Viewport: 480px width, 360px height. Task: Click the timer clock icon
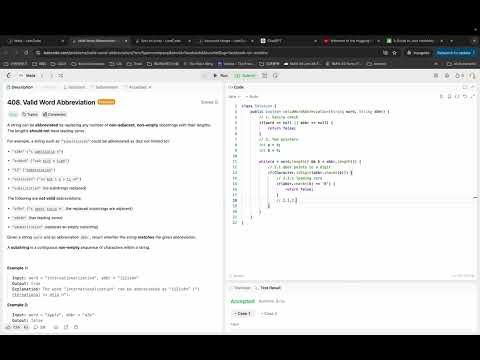point(275,76)
